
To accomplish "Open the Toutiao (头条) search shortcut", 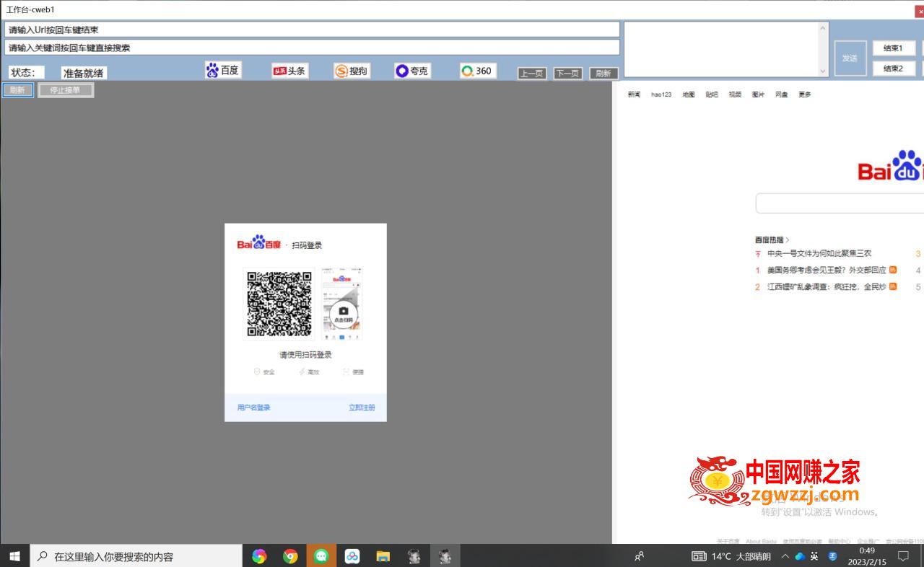I will click(x=289, y=71).
